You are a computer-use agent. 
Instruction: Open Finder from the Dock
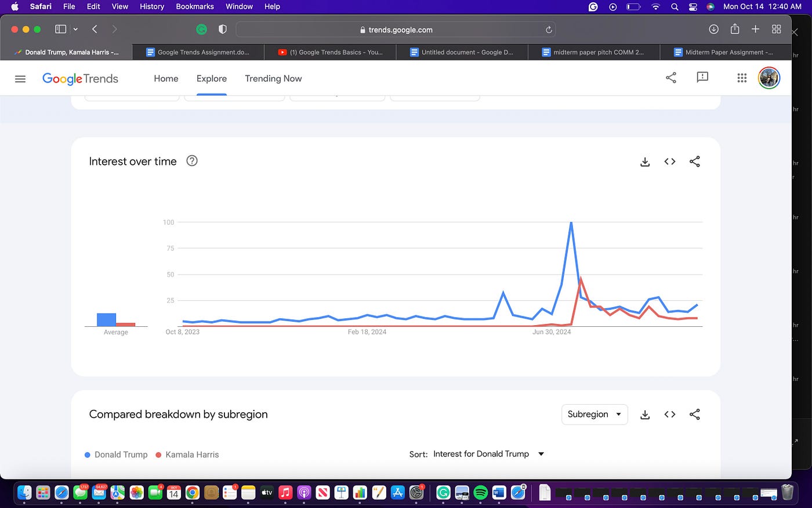coord(24,492)
